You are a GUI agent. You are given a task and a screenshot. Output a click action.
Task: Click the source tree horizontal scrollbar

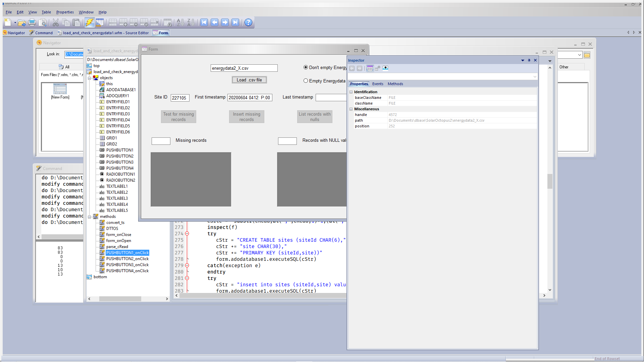coord(120,299)
